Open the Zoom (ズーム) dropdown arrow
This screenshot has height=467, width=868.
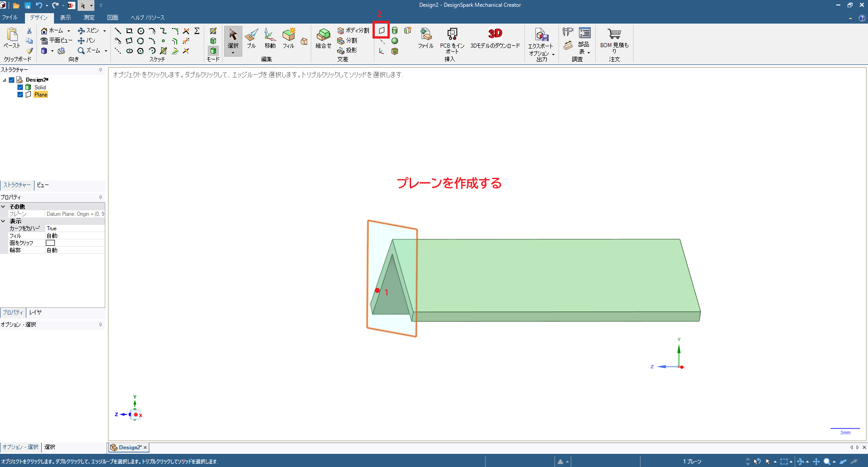[106, 51]
